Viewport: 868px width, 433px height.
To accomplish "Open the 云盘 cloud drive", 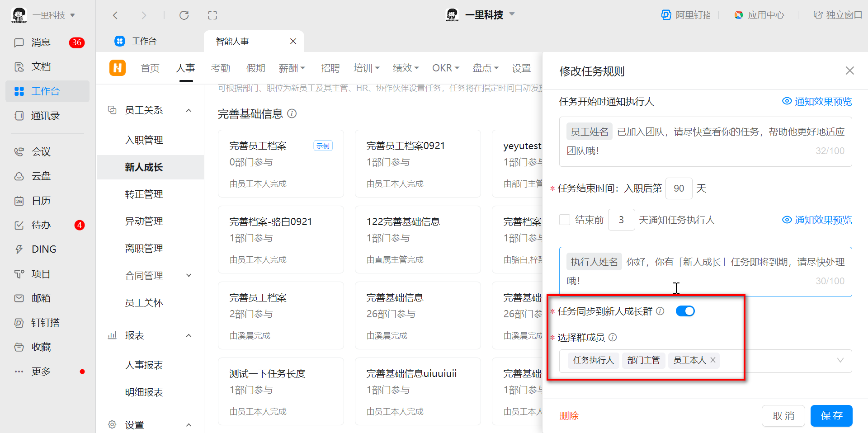I will tap(19, 176).
